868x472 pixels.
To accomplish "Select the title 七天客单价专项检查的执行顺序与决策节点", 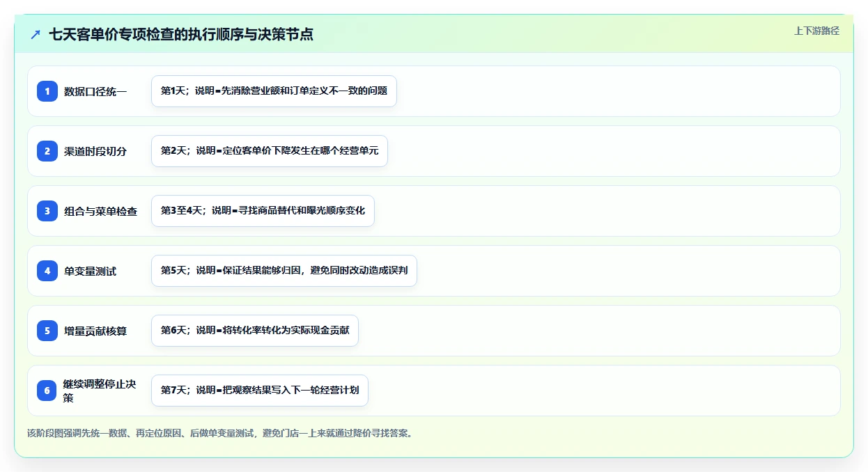I will 181,34.
